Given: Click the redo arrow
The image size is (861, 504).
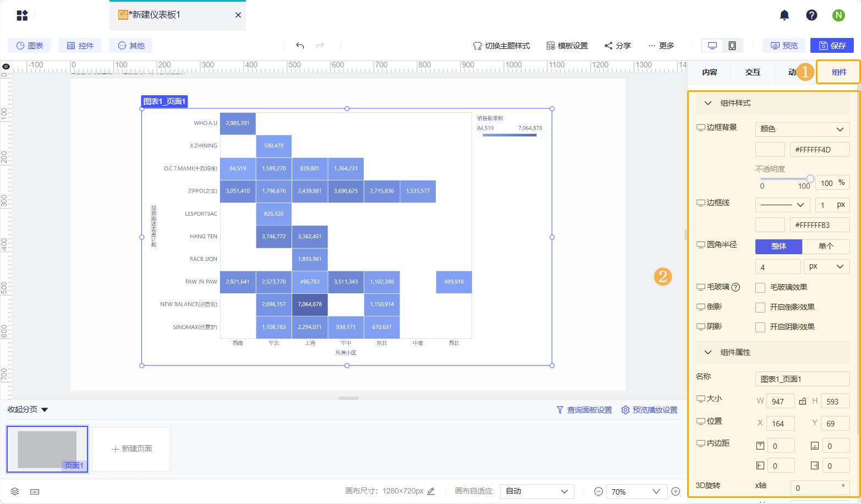Looking at the screenshot, I should pyautogui.click(x=320, y=46).
